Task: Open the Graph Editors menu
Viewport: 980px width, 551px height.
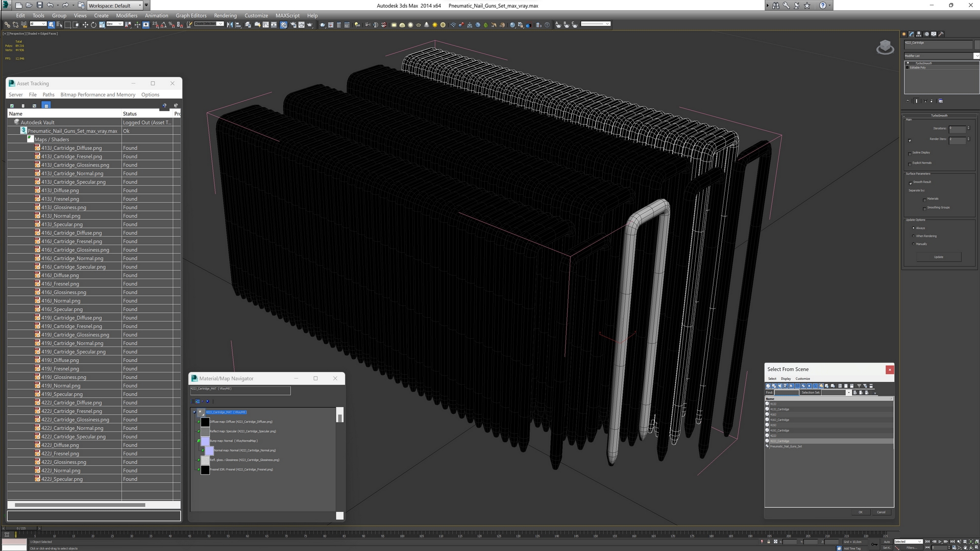Action: click(x=190, y=15)
